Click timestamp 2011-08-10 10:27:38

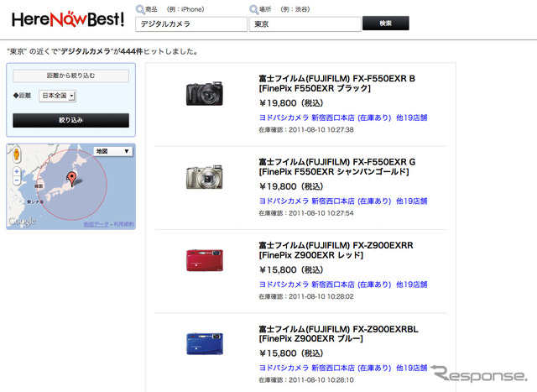tap(321, 130)
